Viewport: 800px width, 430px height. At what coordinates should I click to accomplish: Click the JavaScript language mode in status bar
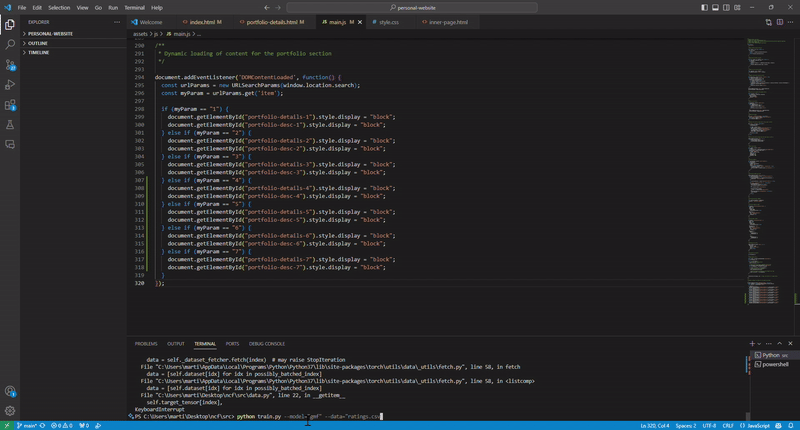pyautogui.click(x=758, y=425)
